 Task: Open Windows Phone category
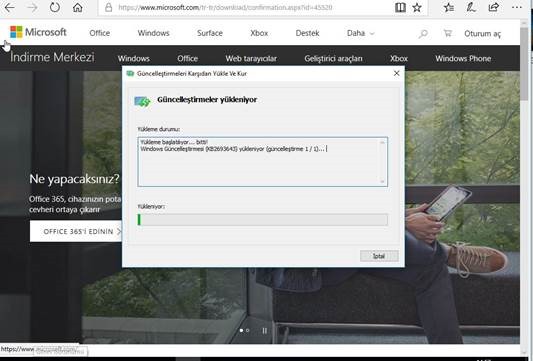pos(463,58)
